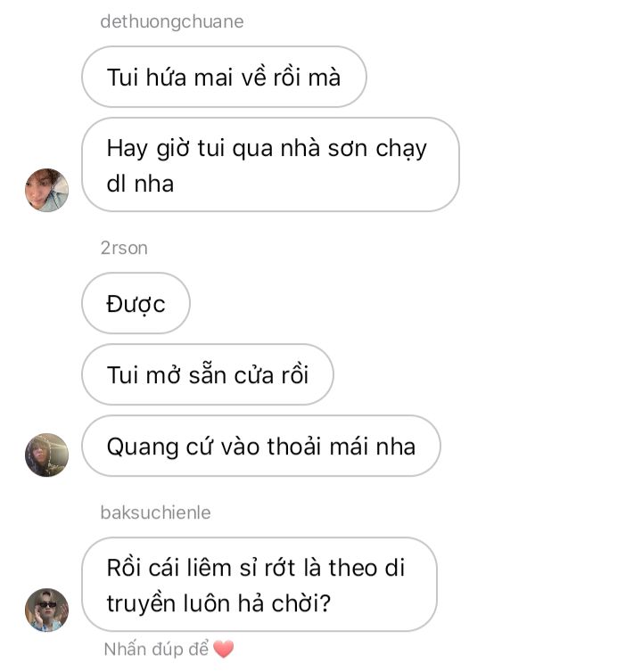
Task: Open dethuongchuane's profile picture avatar
Action: (x=46, y=191)
